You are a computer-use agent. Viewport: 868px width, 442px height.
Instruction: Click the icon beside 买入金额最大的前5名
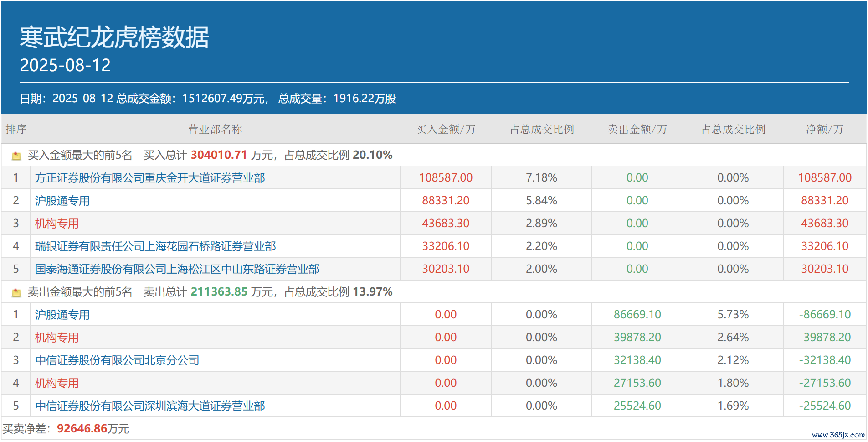click(x=16, y=156)
